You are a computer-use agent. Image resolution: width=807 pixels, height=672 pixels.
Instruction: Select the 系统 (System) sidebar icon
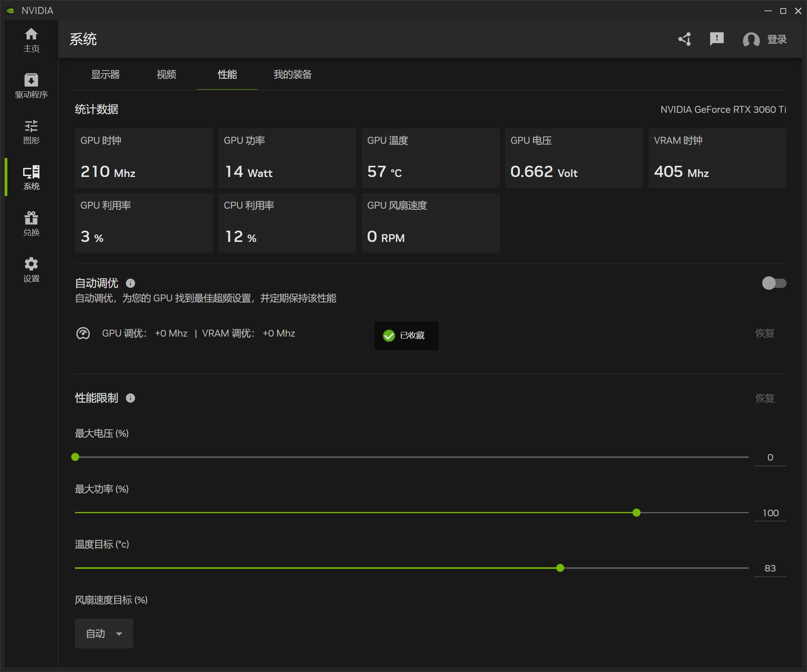tap(31, 177)
